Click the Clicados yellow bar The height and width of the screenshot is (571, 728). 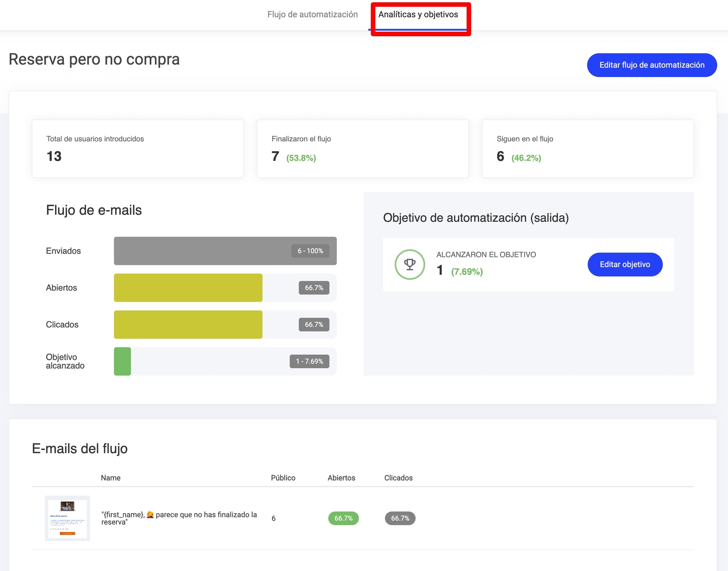[x=188, y=324]
